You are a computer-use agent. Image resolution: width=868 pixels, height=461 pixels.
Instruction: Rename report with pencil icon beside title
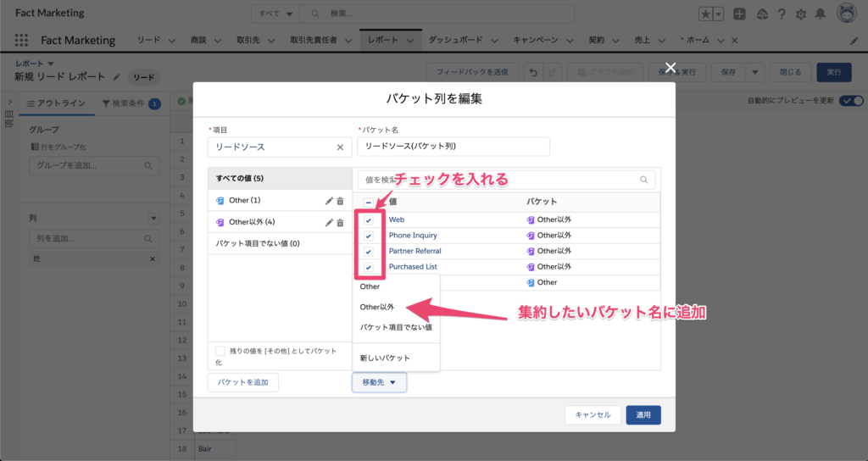pyautogui.click(x=116, y=77)
